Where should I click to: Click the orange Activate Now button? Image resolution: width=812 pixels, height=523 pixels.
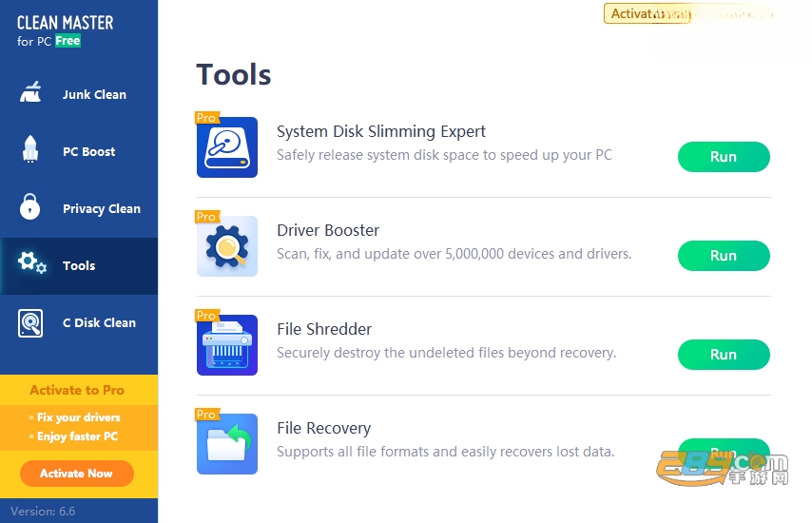point(77,474)
